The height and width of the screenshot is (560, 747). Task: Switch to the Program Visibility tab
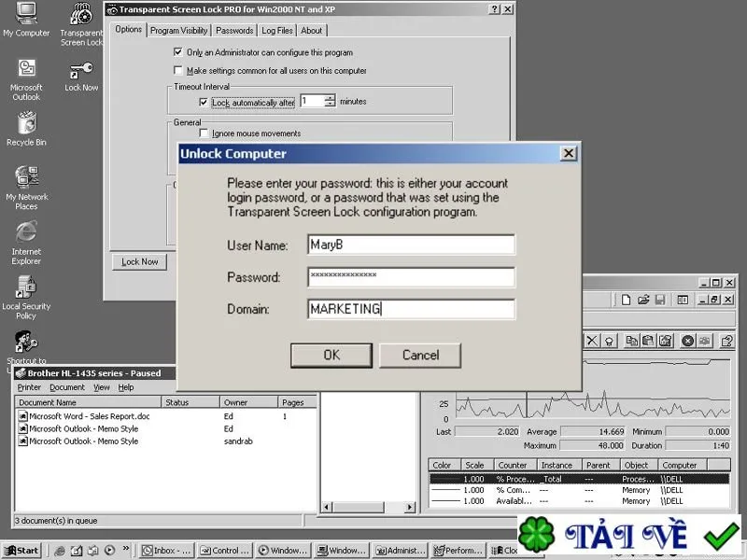click(x=178, y=31)
